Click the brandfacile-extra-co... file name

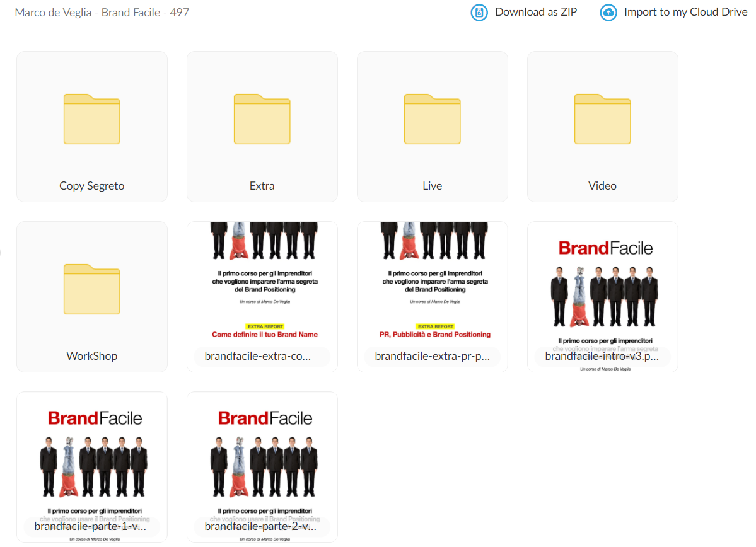(x=257, y=356)
